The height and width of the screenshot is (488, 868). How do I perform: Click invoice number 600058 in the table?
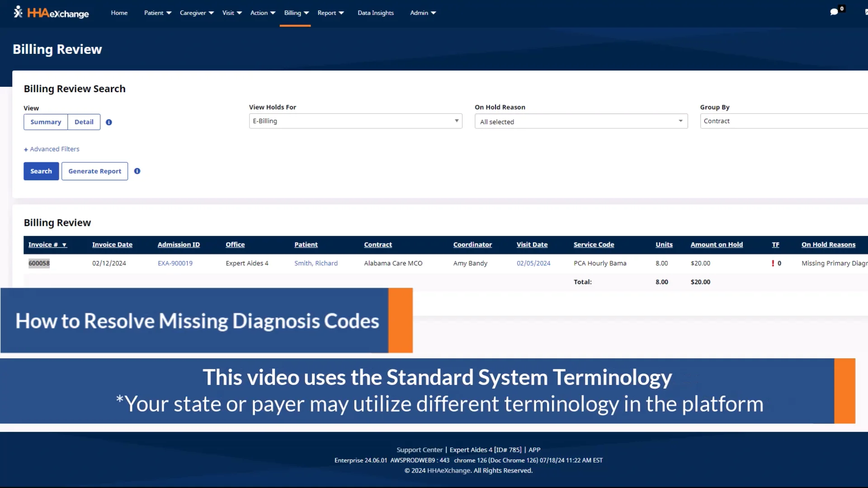click(39, 263)
